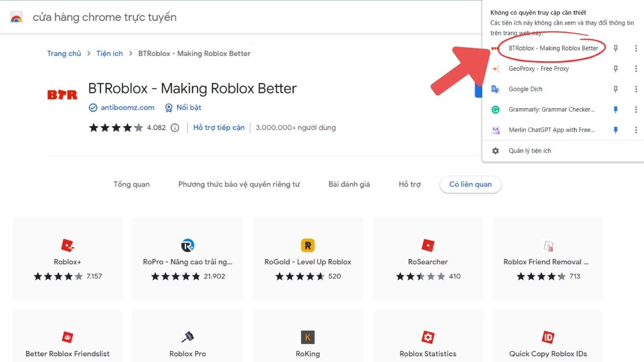Click the rating info circle icon
644x362 pixels.
tap(175, 128)
